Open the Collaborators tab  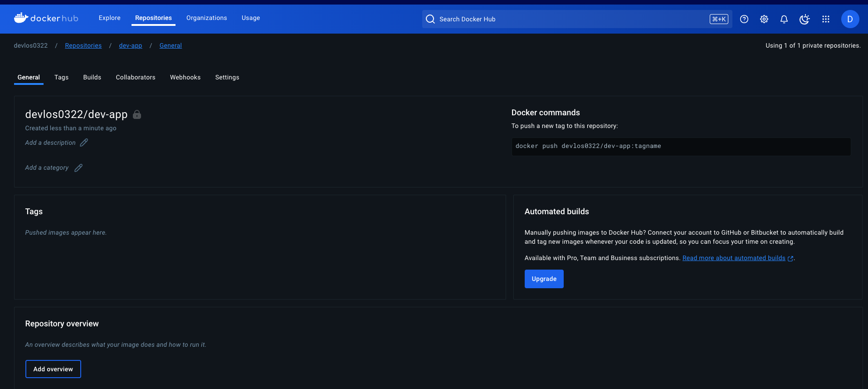coord(136,78)
